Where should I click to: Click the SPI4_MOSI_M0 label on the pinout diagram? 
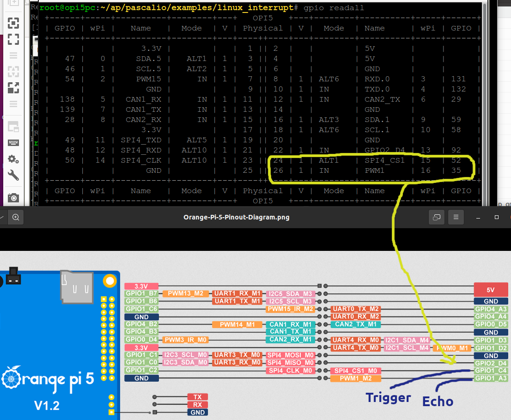click(x=290, y=355)
